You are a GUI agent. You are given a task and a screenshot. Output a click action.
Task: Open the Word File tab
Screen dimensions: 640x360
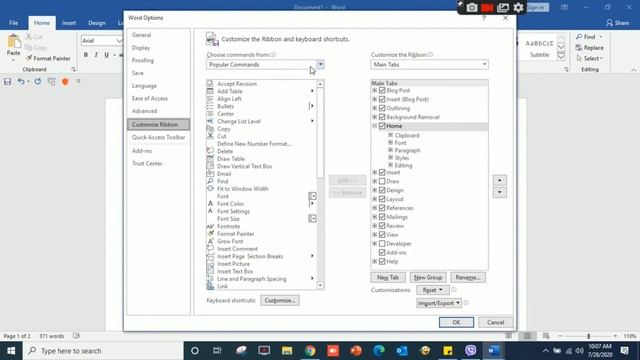13,23
